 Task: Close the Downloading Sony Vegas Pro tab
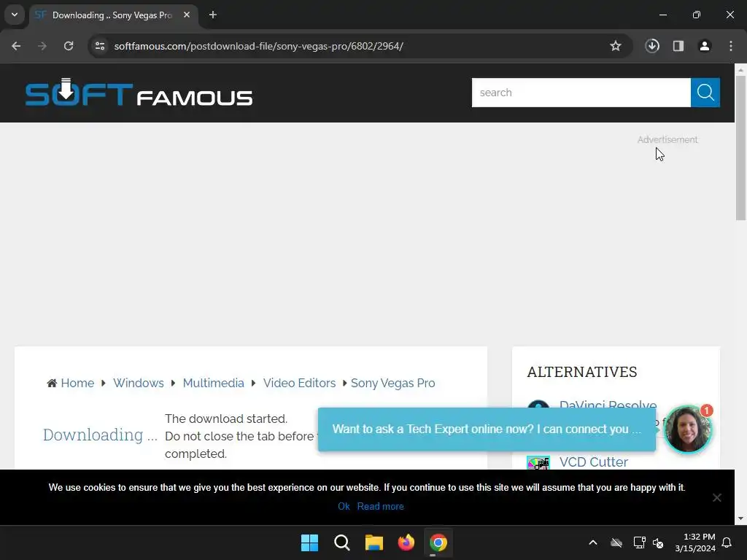(x=187, y=15)
